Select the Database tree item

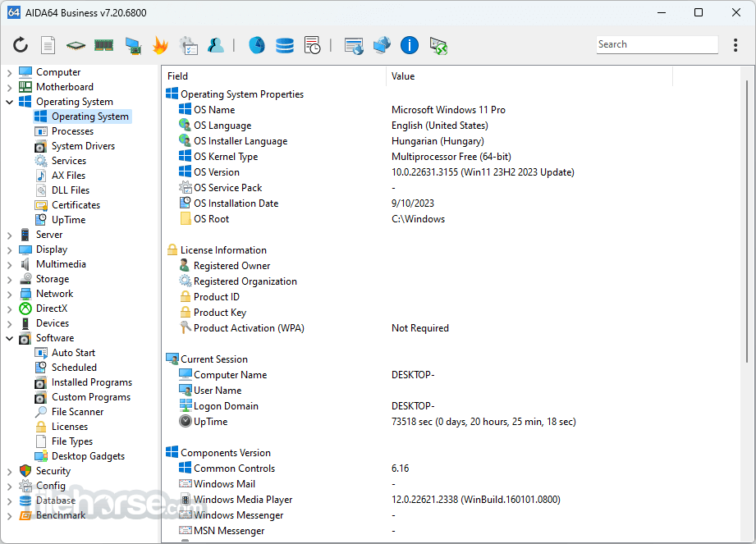pyautogui.click(x=56, y=501)
